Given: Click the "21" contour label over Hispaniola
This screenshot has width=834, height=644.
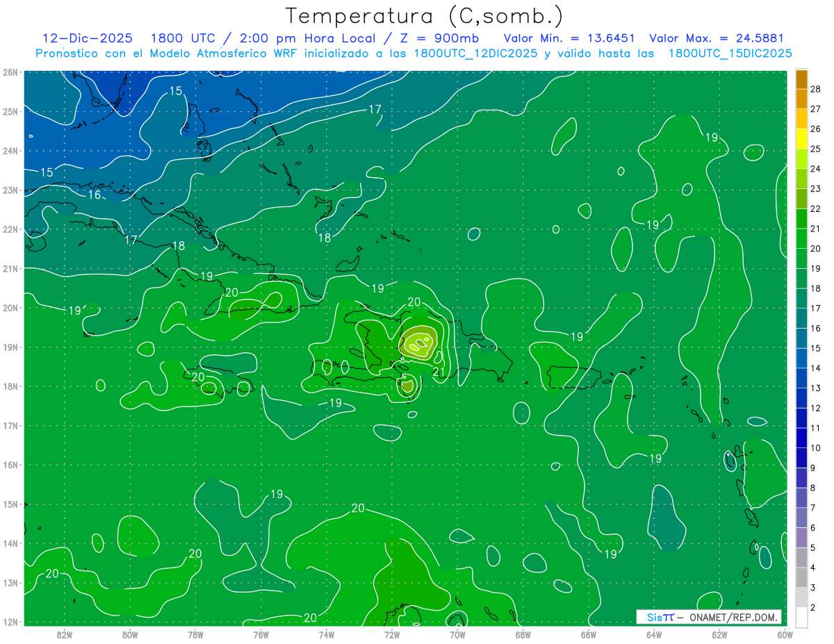Looking at the screenshot, I should [x=439, y=373].
